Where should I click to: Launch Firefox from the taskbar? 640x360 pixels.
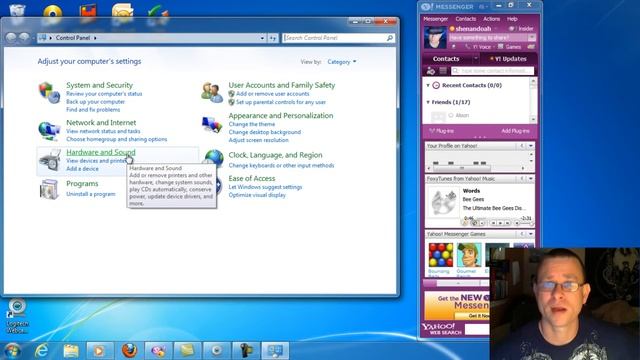coord(129,351)
